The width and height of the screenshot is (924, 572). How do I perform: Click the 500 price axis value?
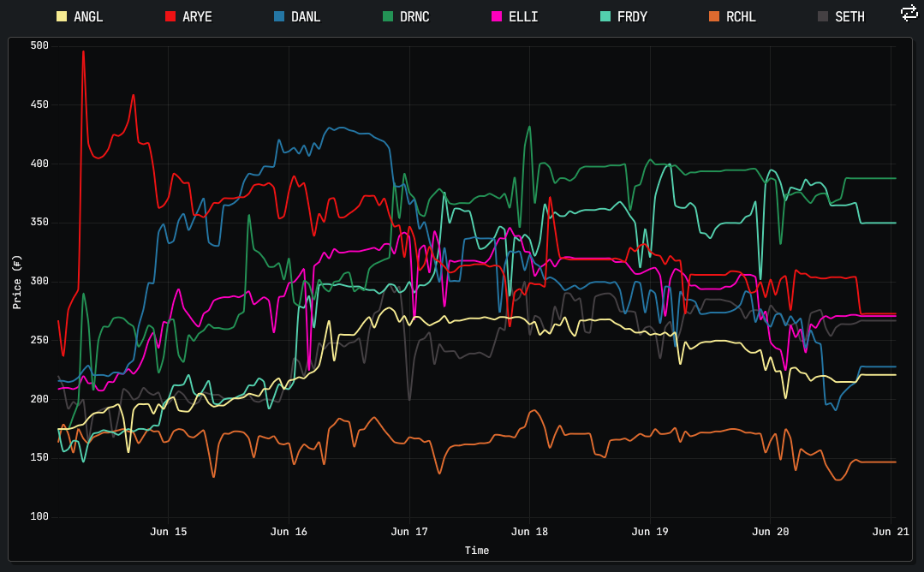pyautogui.click(x=39, y=45)
